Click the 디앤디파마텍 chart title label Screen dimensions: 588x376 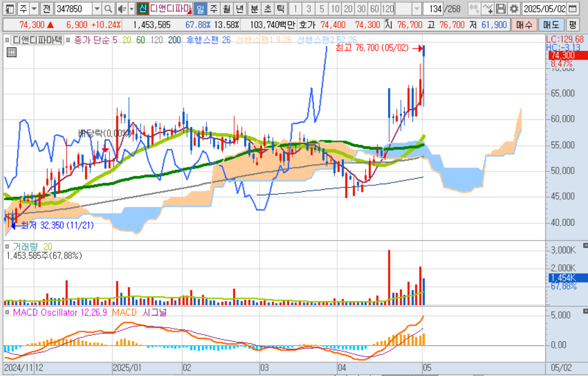pos(38,40)
